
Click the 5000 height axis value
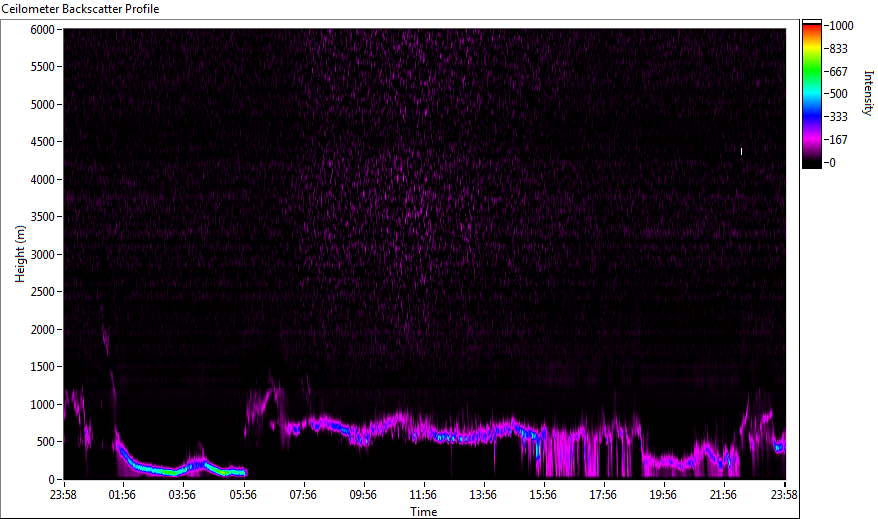point(43,105)
